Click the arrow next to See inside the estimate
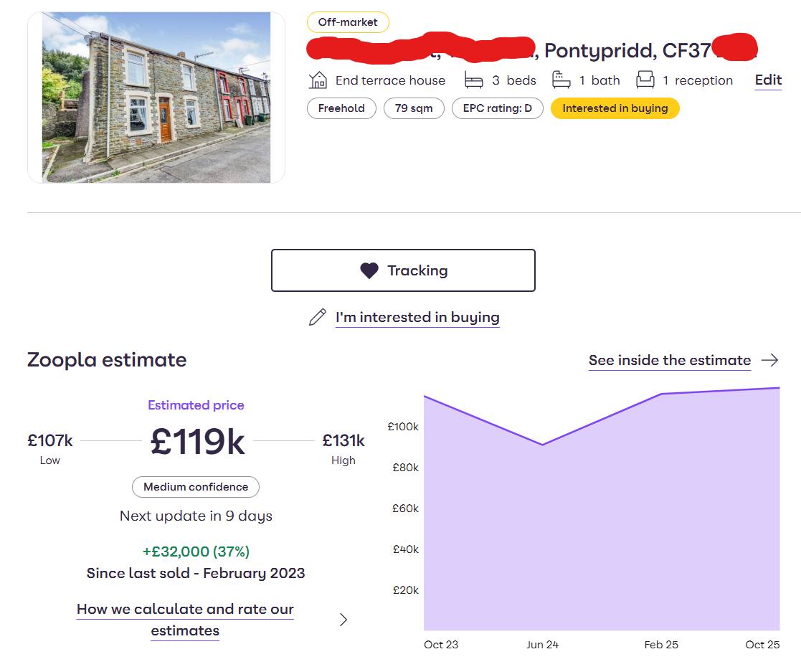 tap(769, 360)
